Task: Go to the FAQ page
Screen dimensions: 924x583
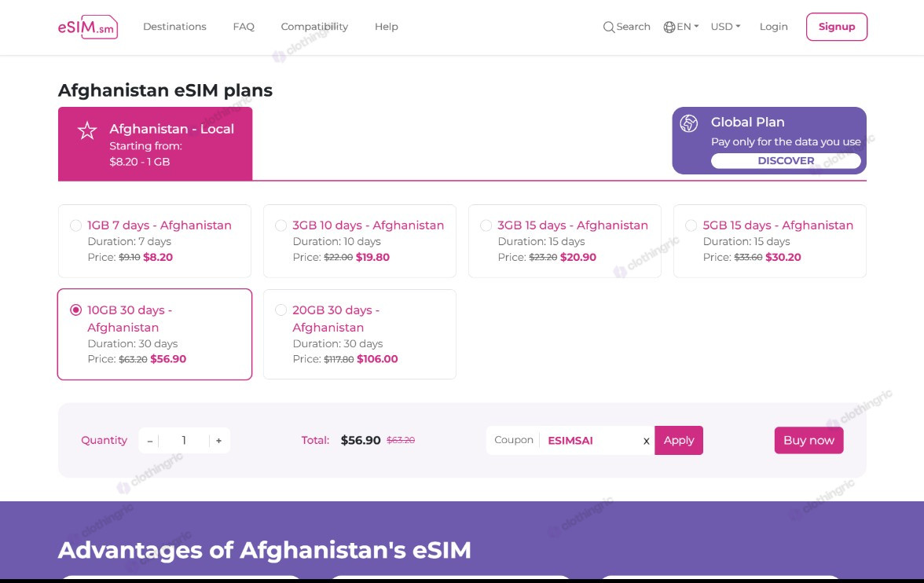Action: (x=244, y=27)
